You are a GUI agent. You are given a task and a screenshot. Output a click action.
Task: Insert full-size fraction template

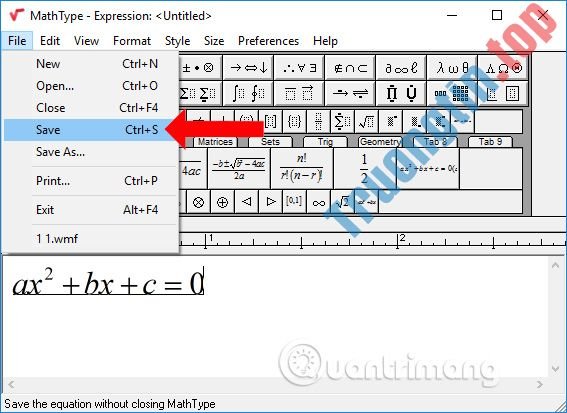click(x=318, y=122)
